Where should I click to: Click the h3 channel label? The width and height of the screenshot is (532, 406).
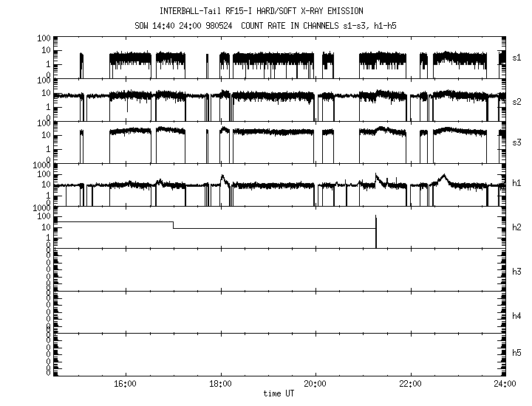(517, 272)
